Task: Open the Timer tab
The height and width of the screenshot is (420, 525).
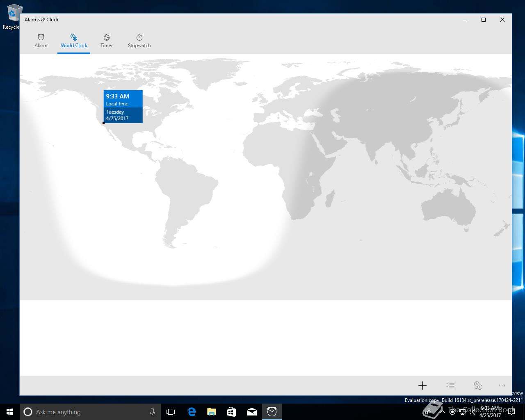Action: (107, 41)
